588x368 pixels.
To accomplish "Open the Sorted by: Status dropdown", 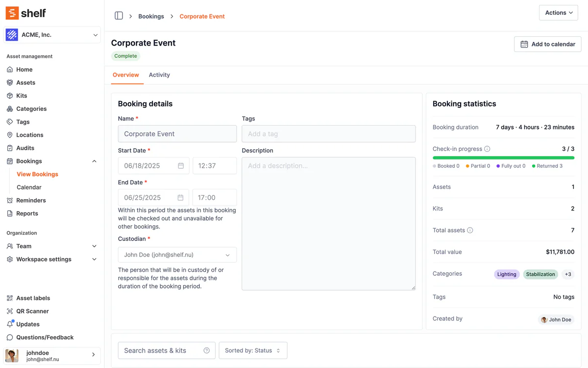I will [253, 350].
